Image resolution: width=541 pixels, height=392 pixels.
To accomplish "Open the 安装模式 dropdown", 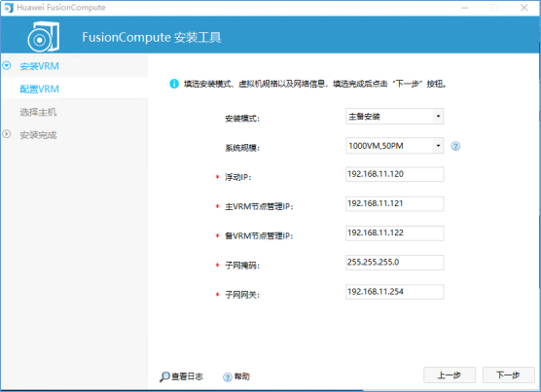I will point(394,117).
